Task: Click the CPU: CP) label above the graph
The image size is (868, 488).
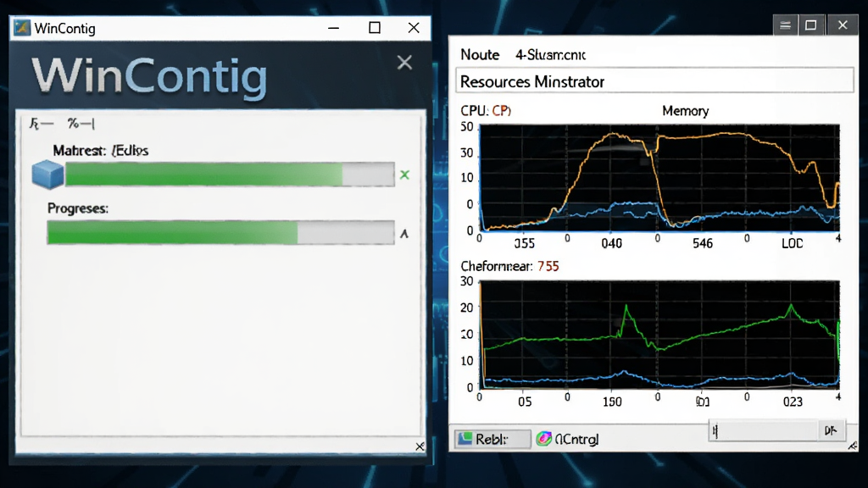Action: 486,111
